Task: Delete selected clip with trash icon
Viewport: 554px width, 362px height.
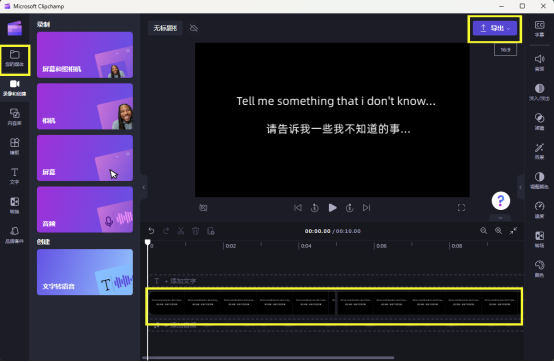Action: (x=195, y=231)
